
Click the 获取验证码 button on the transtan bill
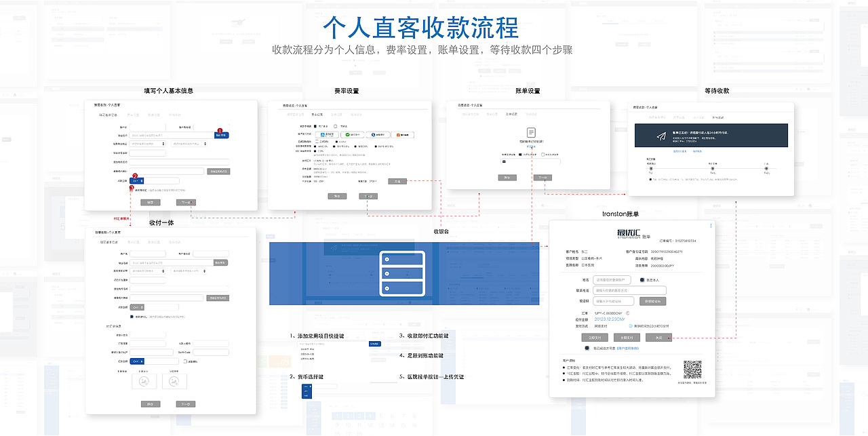[654, 301]
